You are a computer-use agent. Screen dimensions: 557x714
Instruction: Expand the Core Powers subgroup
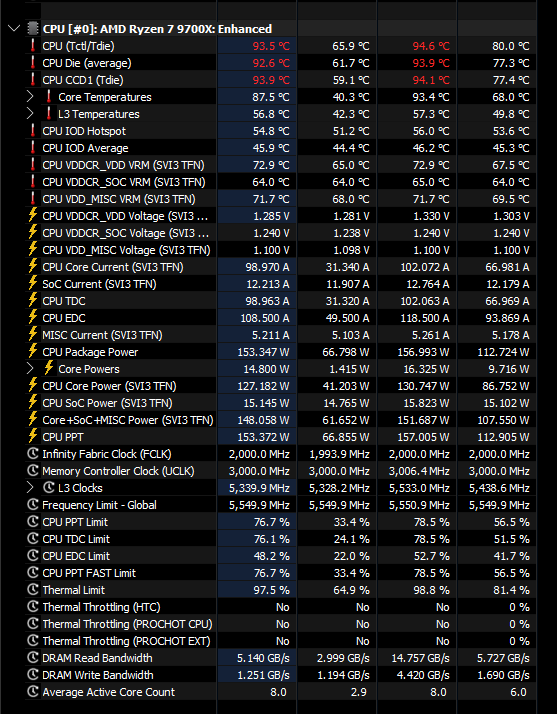point(30,369)
